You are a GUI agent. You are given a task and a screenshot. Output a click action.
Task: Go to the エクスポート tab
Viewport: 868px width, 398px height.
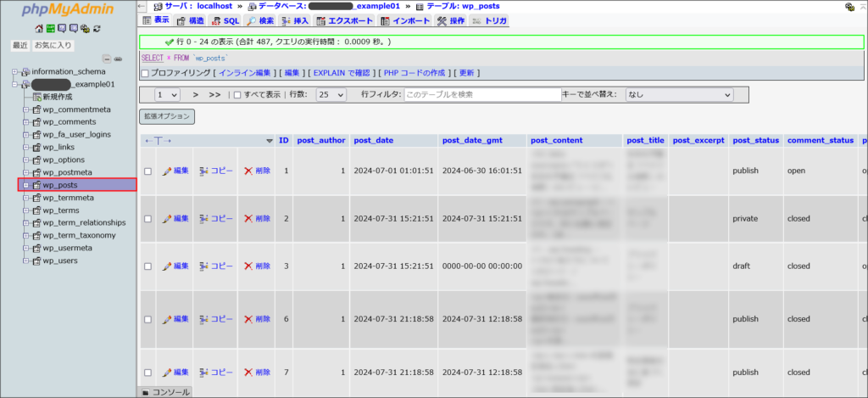[345, 20]
